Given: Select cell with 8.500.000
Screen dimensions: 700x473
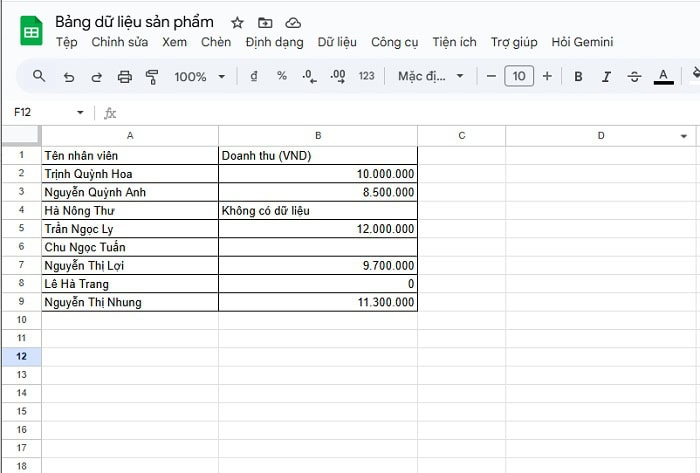Looking at the screenshot, I should click(x=318, y=192).
